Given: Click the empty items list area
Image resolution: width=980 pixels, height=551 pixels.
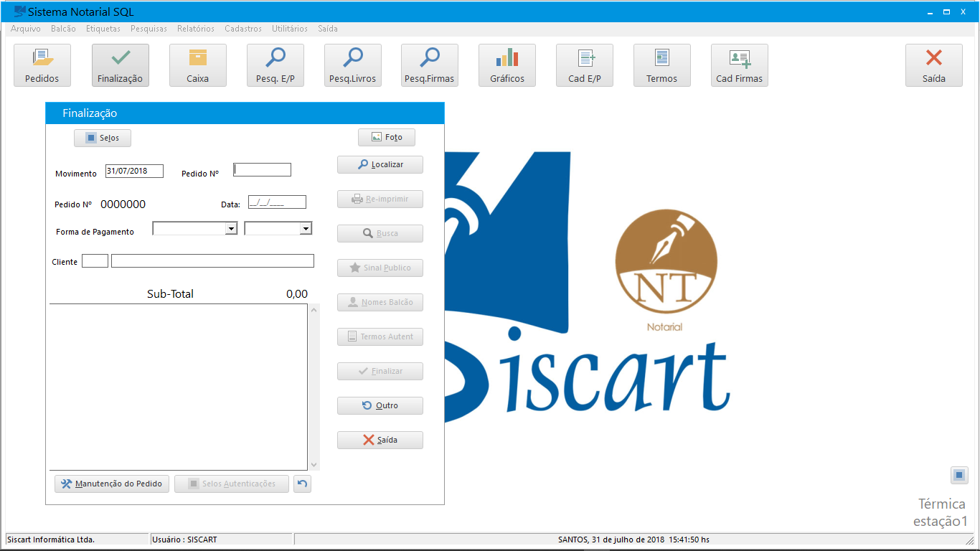Looking at the screenshot, I should click(179, 387).
